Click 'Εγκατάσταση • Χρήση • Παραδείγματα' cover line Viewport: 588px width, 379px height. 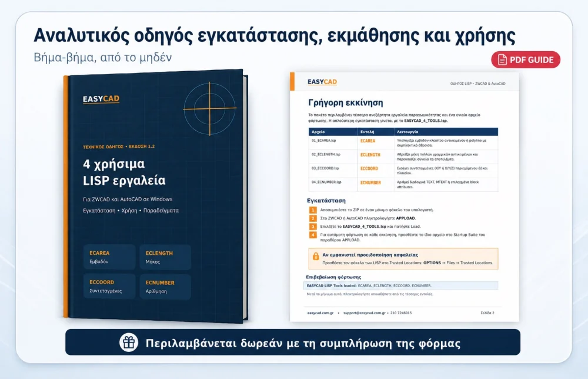(x=131, y=211)
